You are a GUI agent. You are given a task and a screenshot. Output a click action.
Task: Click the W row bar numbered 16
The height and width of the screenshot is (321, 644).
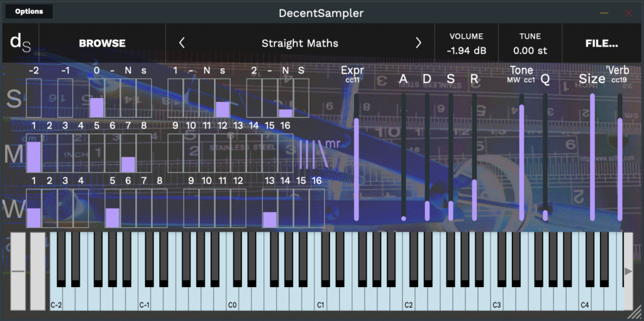pos(317,208)
